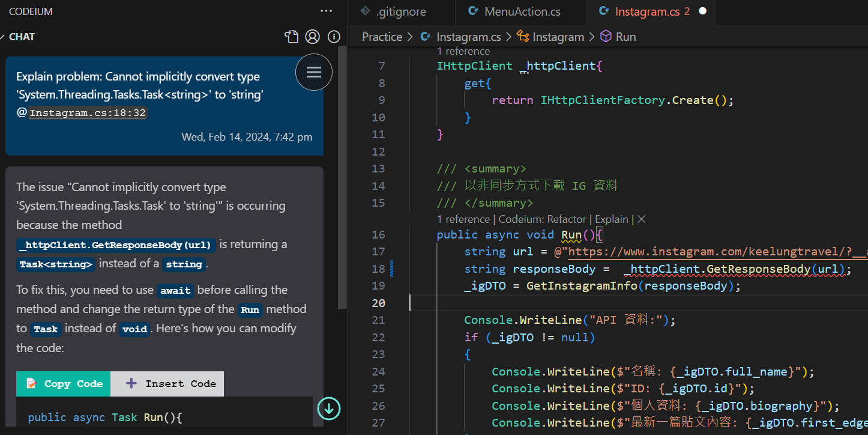Click the unsaved dot on Instagram.cs tab

[x=703, y=11]
